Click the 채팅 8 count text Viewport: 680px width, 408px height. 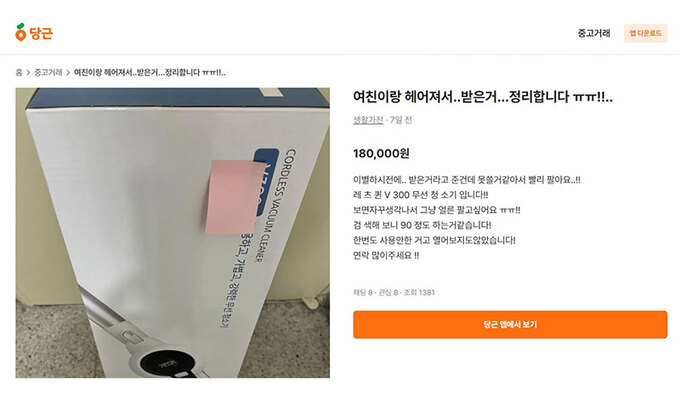pyautogui.click(x=363, y=293)
